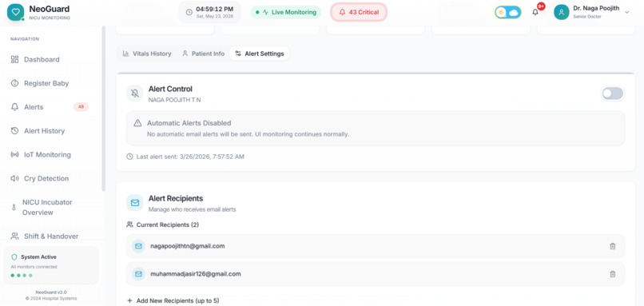
Task: Open the 43 Critical alerts button
Action: [x=359, y=12]
